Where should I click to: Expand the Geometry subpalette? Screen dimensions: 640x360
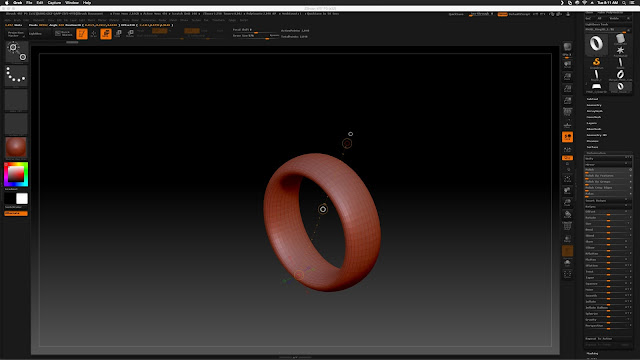click(594, 105)
